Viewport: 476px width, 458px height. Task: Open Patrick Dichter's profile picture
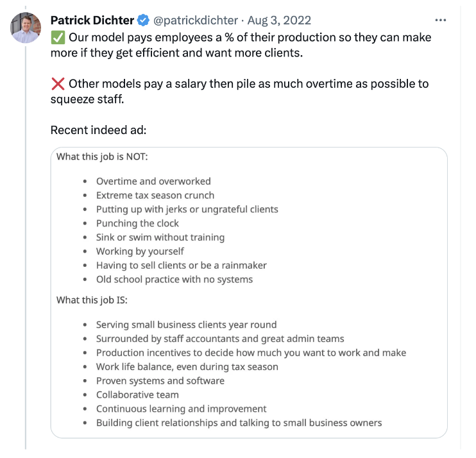click(x=26, y=28)
